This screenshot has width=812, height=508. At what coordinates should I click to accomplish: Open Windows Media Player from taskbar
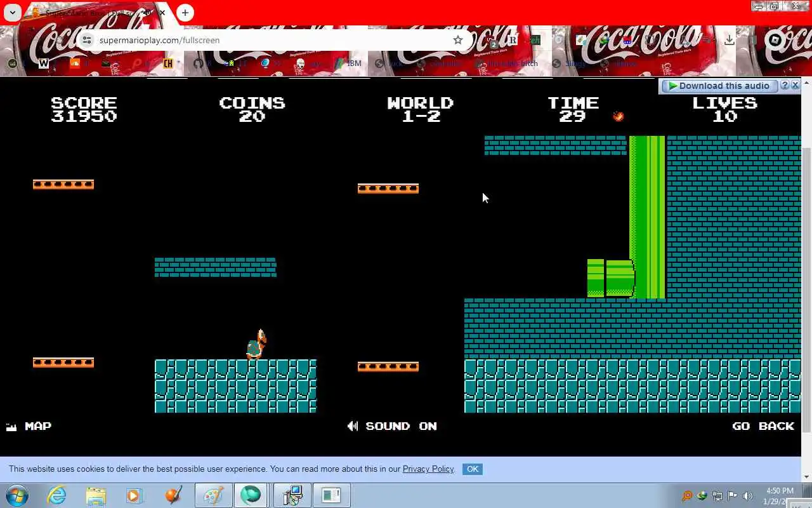pos(134,495)
